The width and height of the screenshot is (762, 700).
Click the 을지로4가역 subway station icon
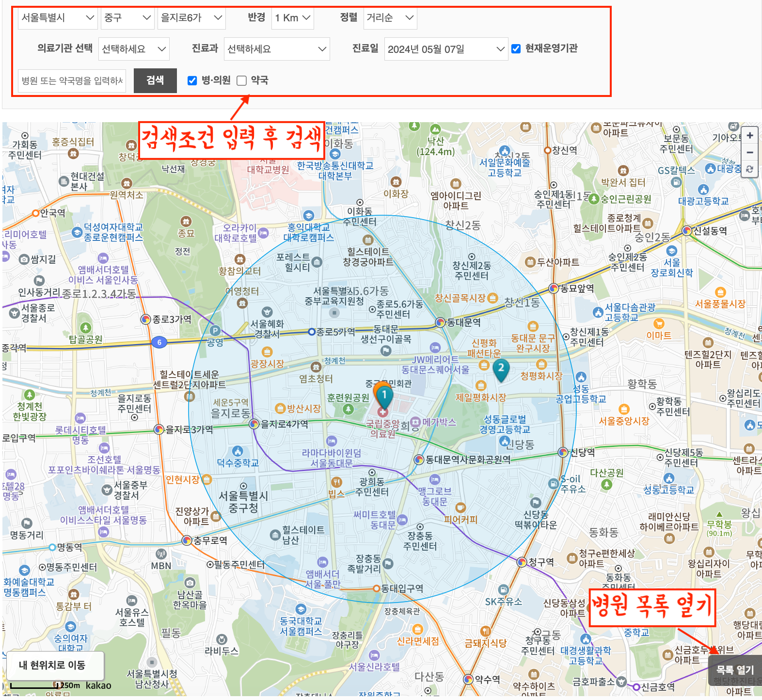point(254,424)
